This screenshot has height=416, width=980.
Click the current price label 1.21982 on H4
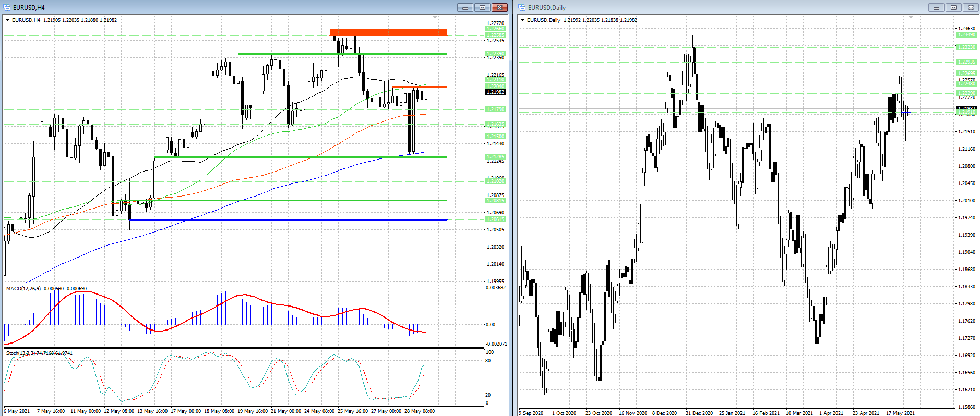coord(495,92)
